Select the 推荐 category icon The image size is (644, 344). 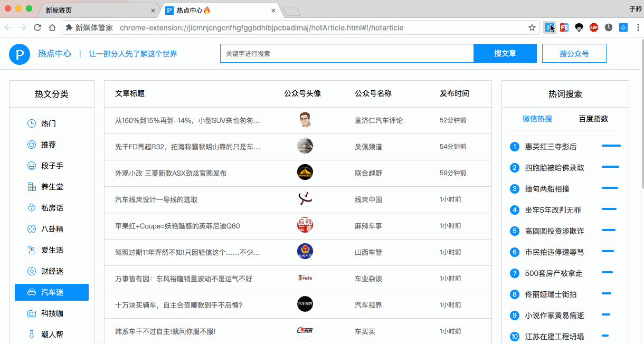tap(31, 144)
